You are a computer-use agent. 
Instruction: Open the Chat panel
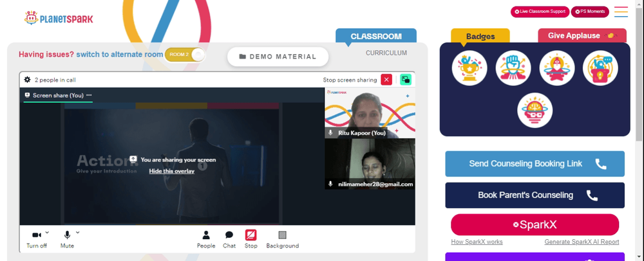[229, 240]
